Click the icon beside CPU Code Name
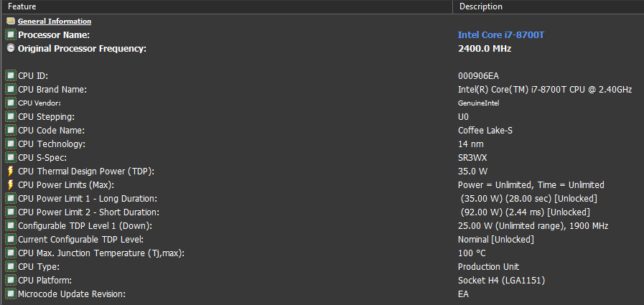Image resolution: width=644 pixels, height=305 pixels. tap(10, 131)
